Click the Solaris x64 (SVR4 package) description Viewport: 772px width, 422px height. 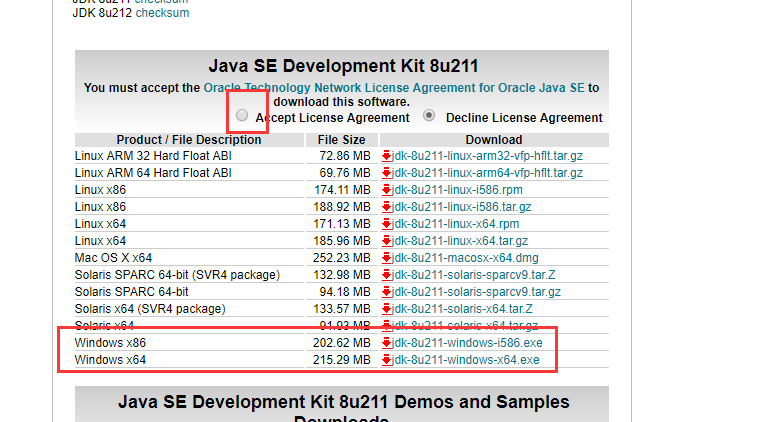150,309
